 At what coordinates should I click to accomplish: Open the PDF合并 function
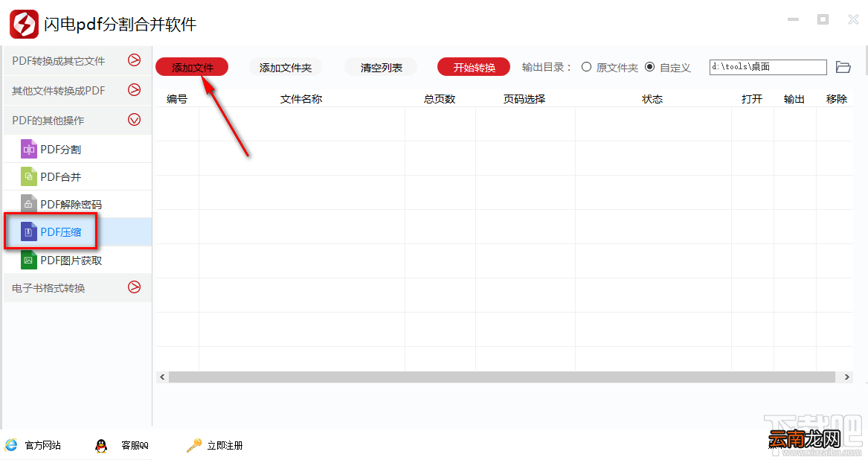click(77, 177)
